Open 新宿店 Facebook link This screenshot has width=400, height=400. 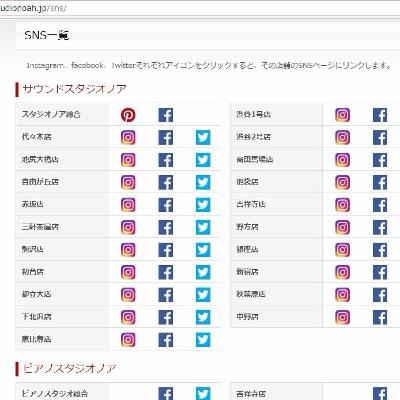click(x=380, y=272)
